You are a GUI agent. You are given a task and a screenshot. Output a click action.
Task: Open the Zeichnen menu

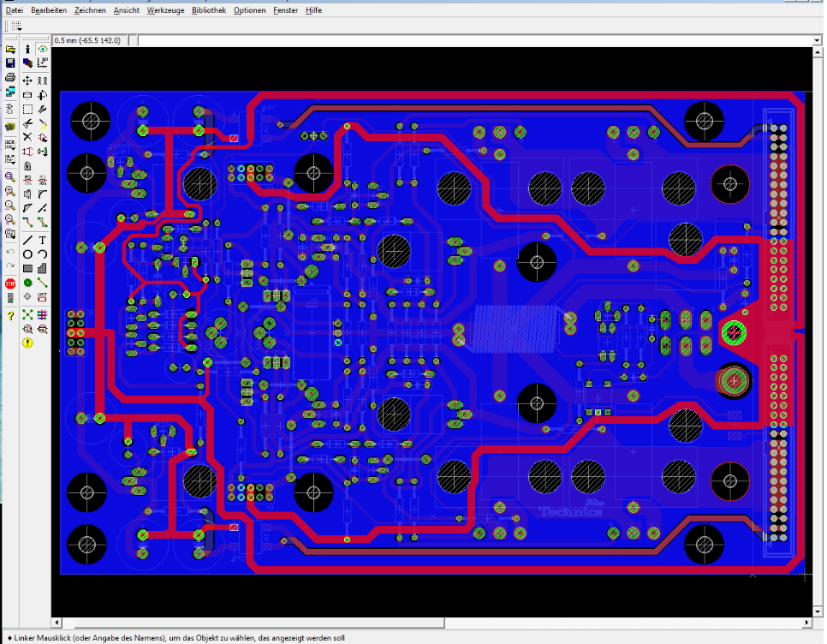[90, 10]
